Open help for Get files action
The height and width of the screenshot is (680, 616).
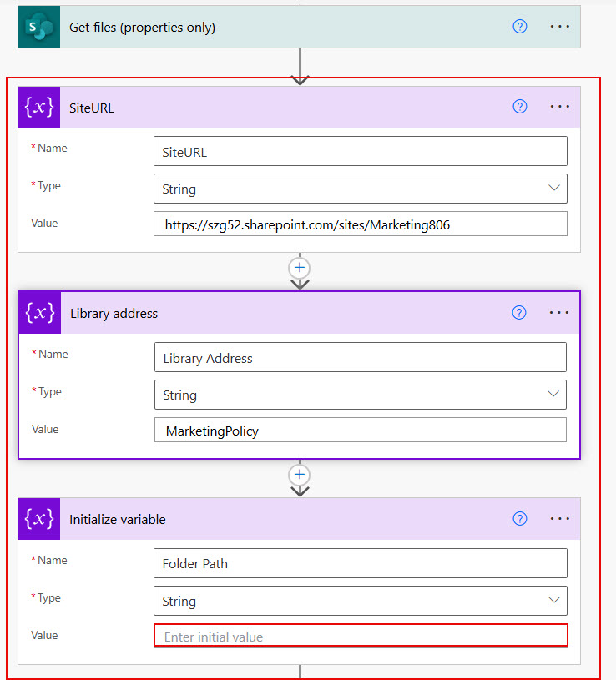520,27
